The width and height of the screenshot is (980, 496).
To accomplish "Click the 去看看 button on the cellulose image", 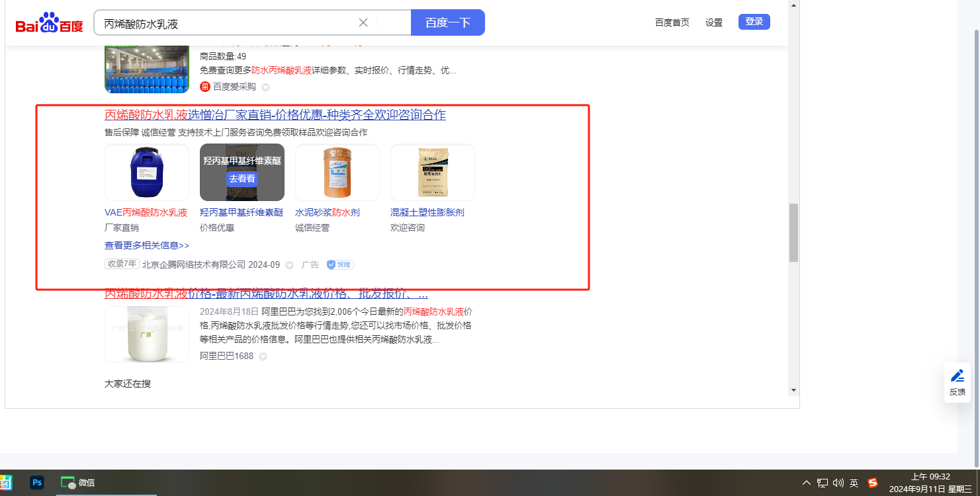I will tap(242, 179).
